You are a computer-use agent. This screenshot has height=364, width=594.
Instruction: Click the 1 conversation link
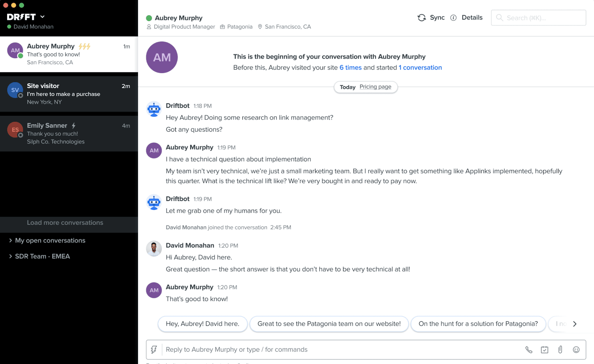[x=420, y=68]
